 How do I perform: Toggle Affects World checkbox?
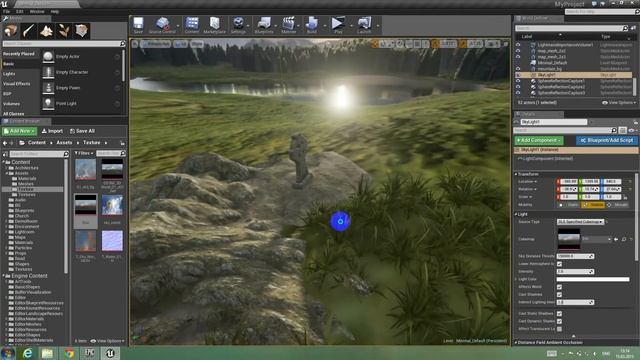[x=559, y=287]
